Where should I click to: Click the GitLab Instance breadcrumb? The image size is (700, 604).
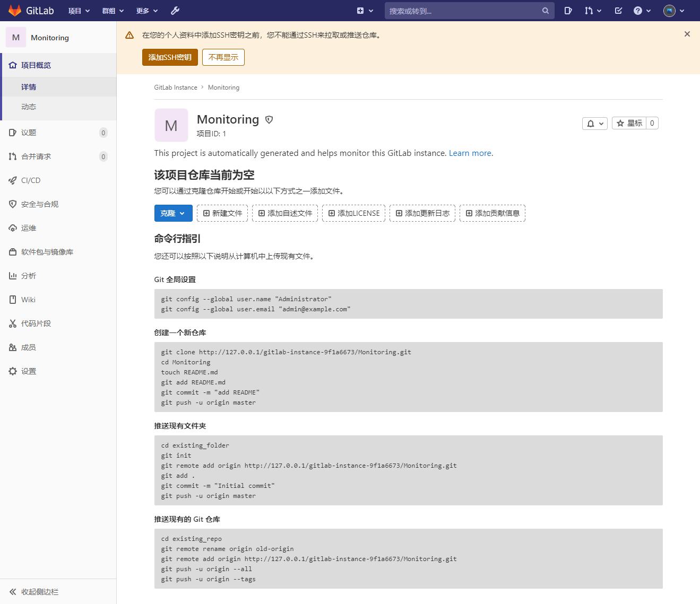tap(176, 87)
